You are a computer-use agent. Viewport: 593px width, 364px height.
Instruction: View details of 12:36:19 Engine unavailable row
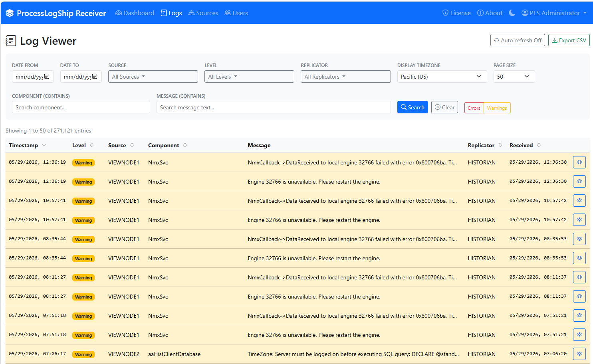[x=579, y=182]
